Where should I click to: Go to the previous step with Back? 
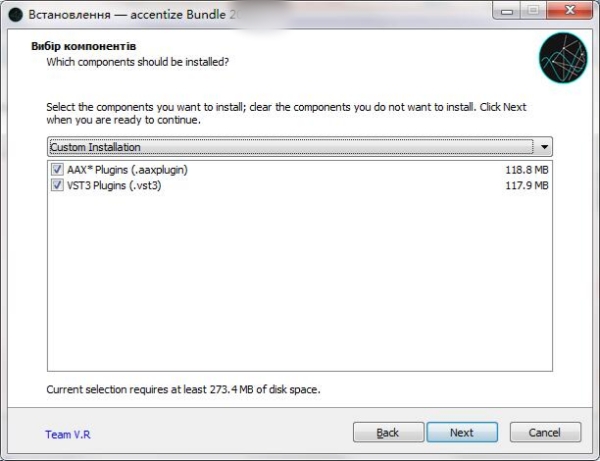[x=388, y=433]
